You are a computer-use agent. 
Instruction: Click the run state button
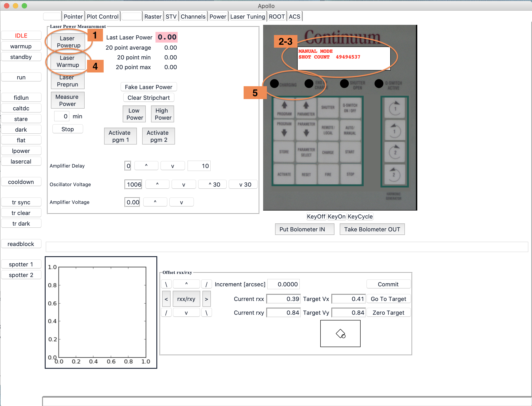point(21,77)
